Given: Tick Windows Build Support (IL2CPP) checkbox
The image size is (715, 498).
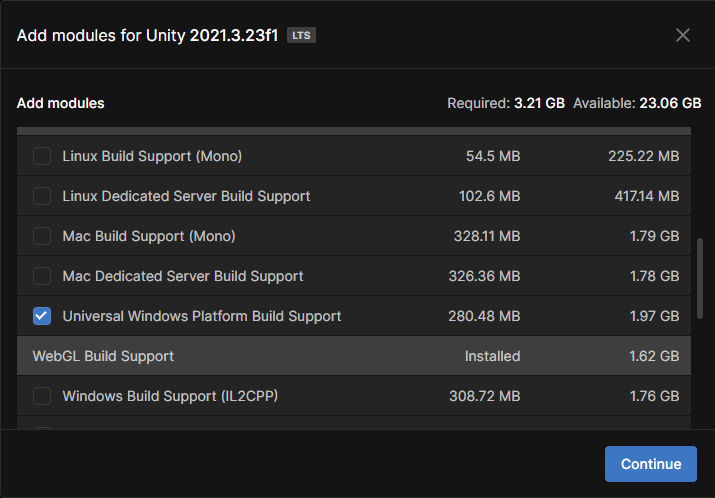Looking at the screenshot, I should tap(42, 396).
